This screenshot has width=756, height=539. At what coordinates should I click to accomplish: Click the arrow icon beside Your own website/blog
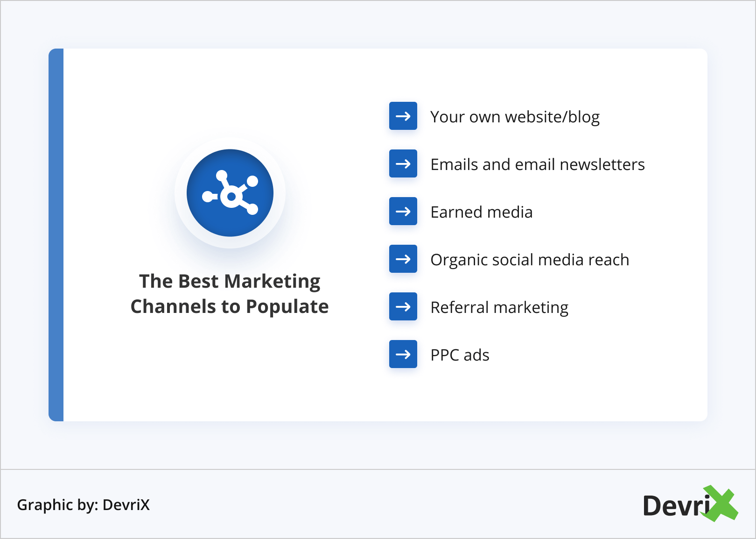[403, 116]
